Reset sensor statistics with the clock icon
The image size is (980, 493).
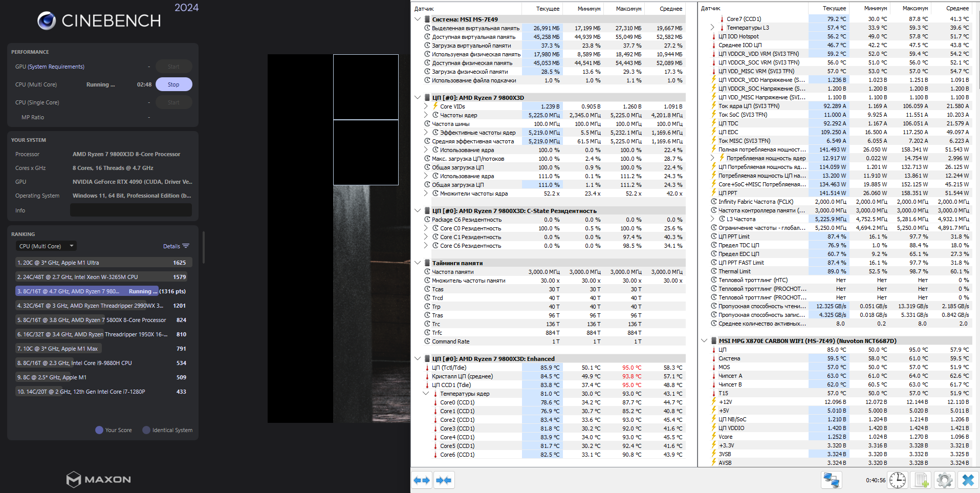click(x=898, y=480)
